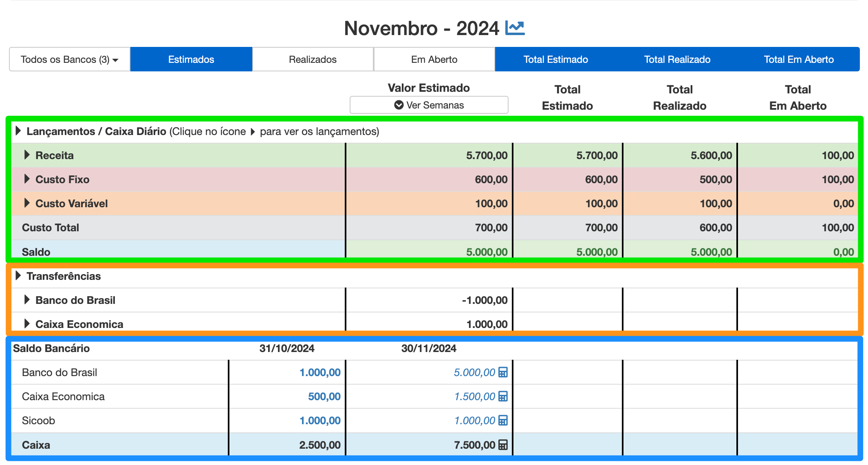The image size is (868, 465).
Task: Click the Ver Semanas button
Action: pos(429,105)
